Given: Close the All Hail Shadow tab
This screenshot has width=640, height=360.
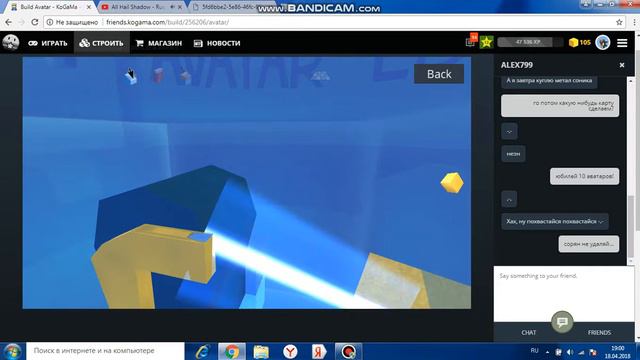Looking at the screenshot, I should point(180,7).
